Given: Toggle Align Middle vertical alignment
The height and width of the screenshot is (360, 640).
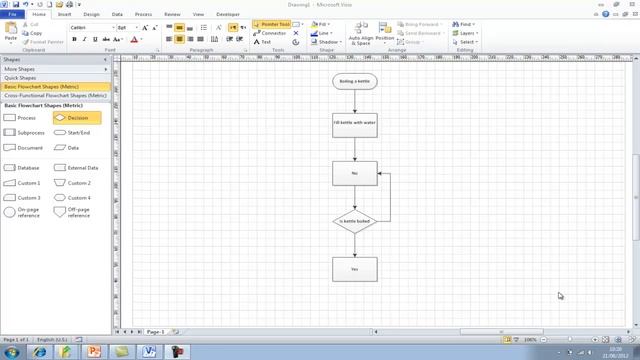Looking at the screenshot, I should (x=179, y=27).
